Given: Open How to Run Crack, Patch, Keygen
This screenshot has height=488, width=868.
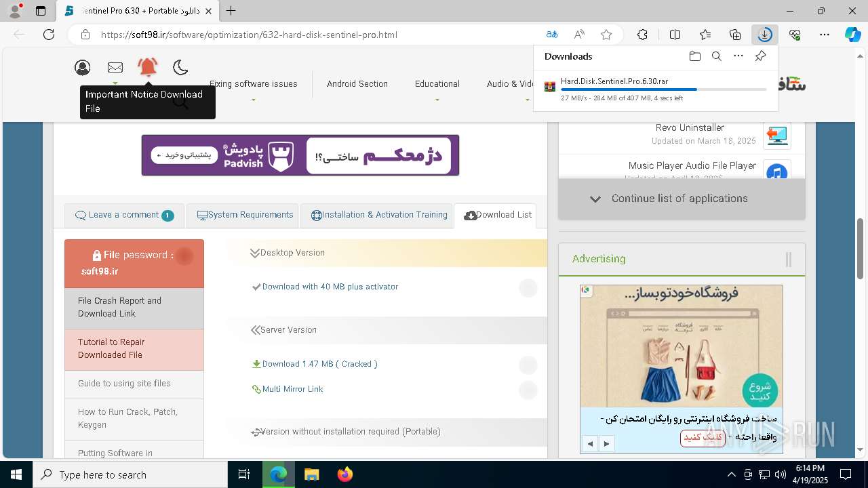Looking at the screenshot, I should [134, 418].
